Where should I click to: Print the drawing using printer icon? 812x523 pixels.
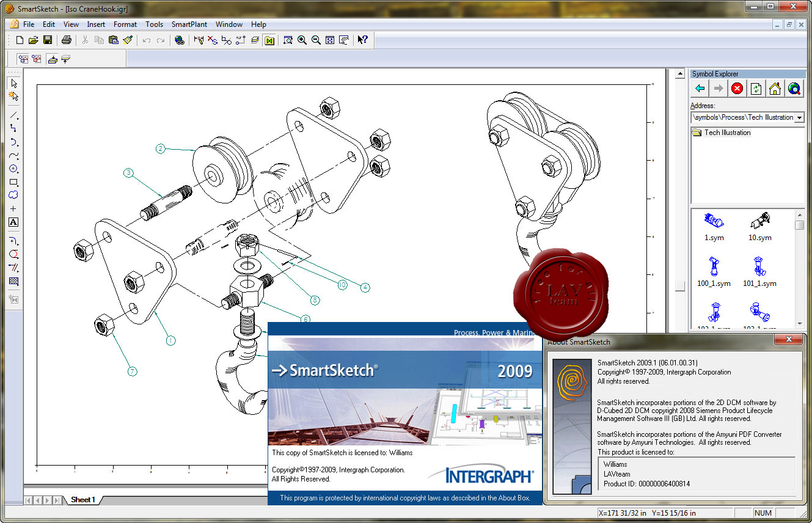click(67, 40)
